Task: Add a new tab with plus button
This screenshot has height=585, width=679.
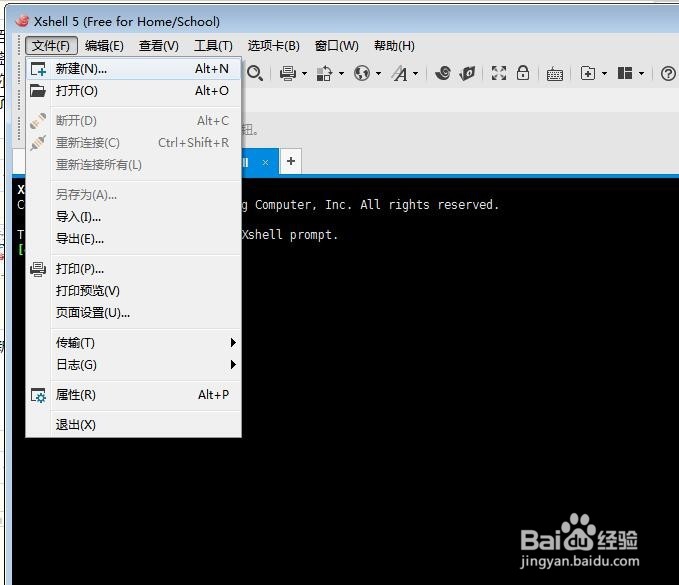Action: [x=291, y=161]
